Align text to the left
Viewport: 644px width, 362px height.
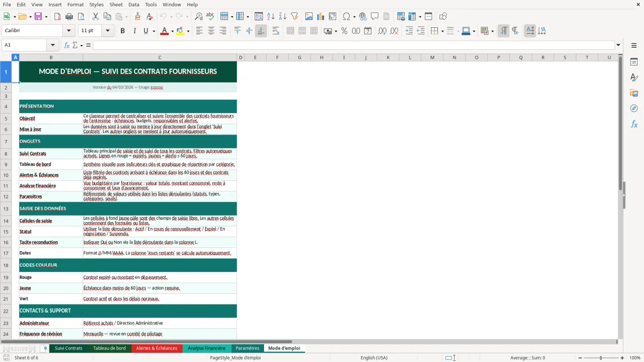click(200, 31)
